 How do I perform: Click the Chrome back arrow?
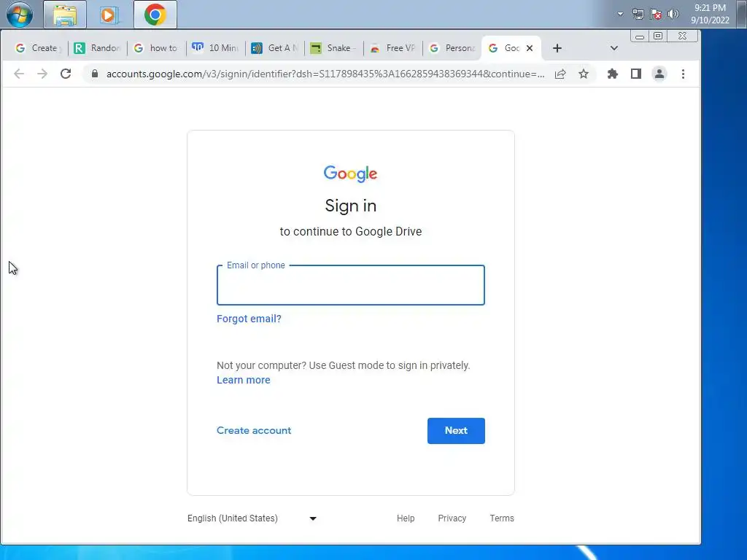click(19, 74)
